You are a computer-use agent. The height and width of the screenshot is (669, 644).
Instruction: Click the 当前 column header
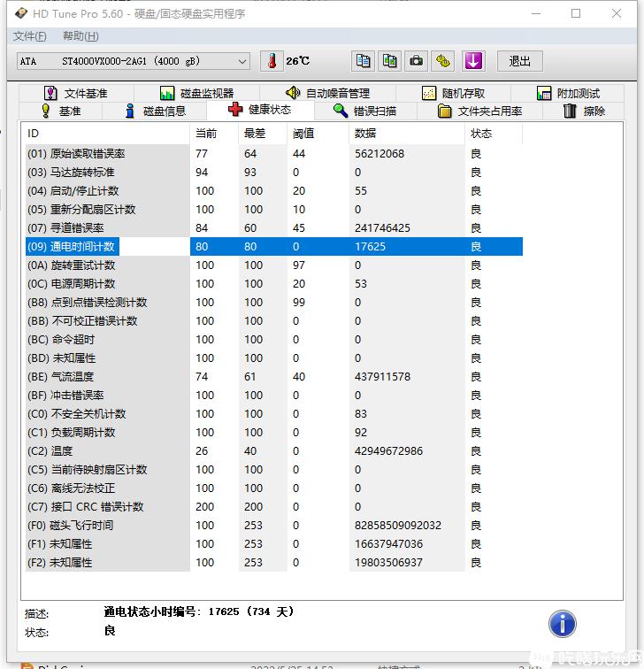pos(214,134)
